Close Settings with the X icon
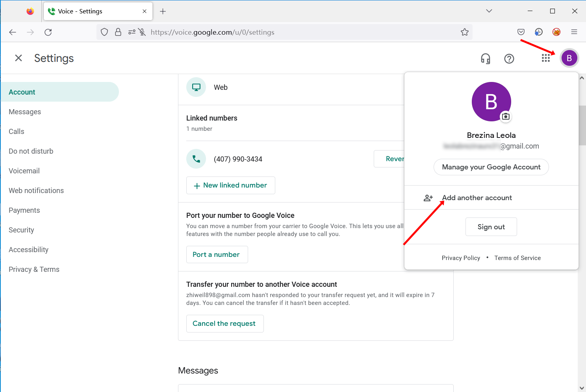The width and height of the screenshot is (586, 392). pos(19,58)
